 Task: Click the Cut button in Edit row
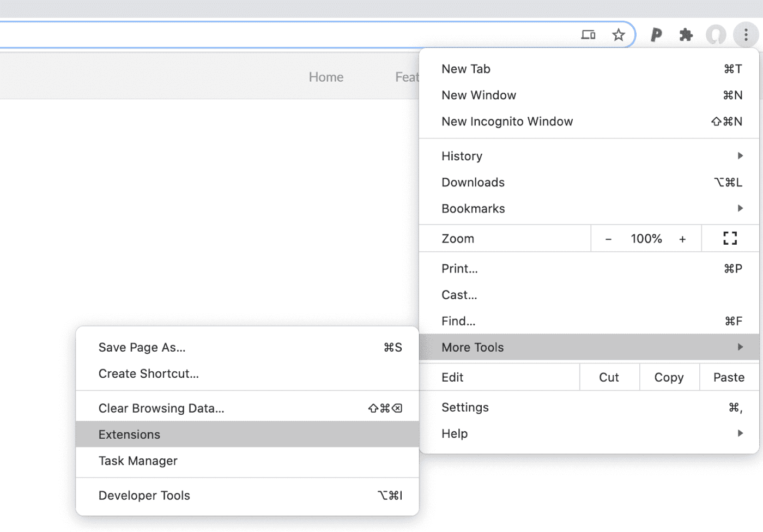pyautogui.click(x=609, y=377)
